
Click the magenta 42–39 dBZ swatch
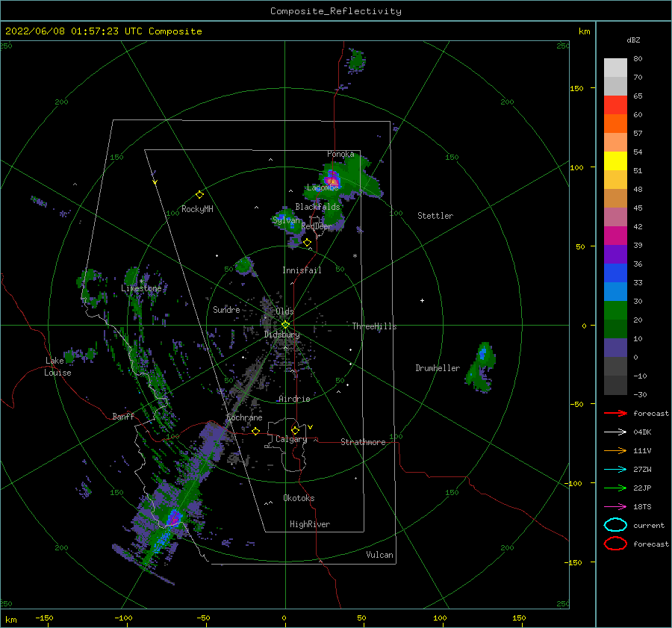615,235
